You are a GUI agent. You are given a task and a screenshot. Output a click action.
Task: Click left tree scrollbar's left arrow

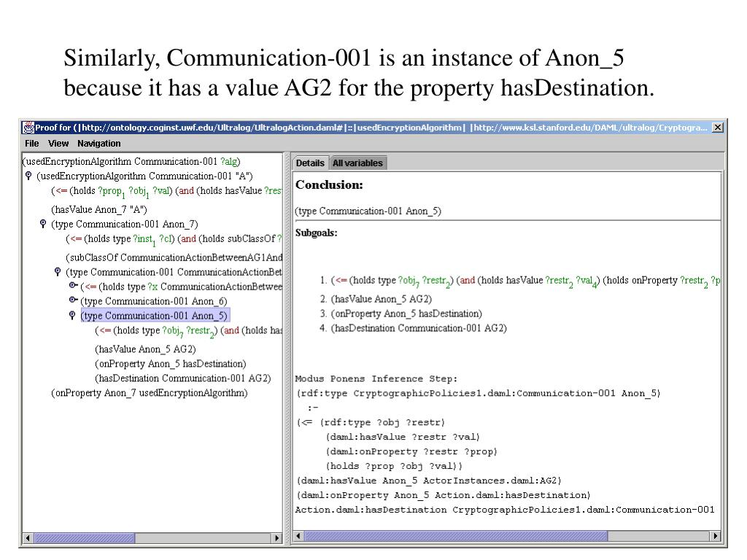28,538
